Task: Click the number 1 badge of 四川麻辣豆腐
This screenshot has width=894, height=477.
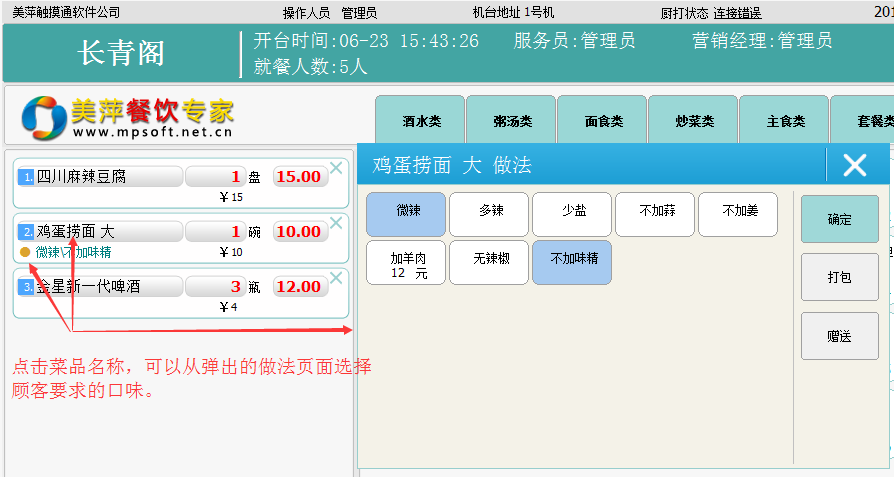Action: click(27, 177)
